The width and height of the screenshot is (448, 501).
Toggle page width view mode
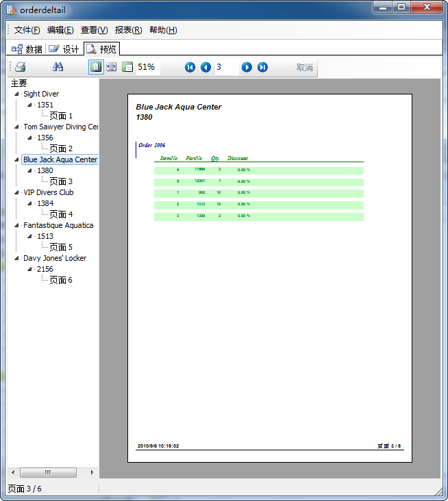click(x=111, y=67)
